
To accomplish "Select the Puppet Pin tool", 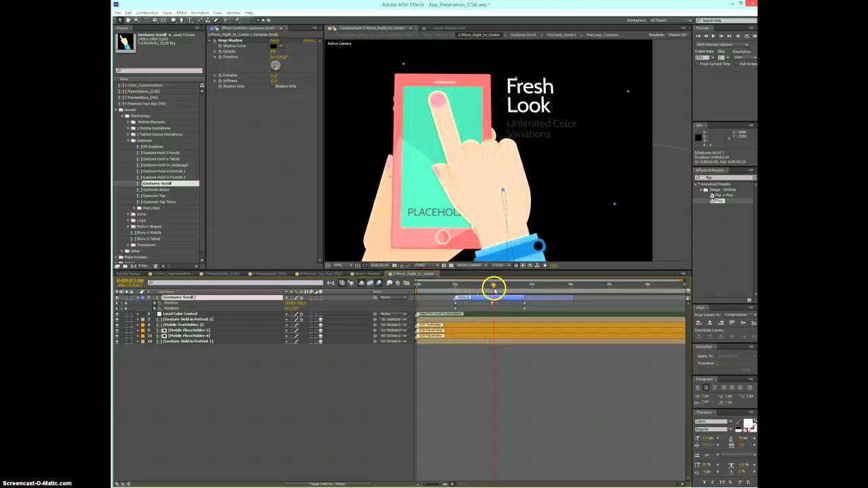I will coord(237,20).
